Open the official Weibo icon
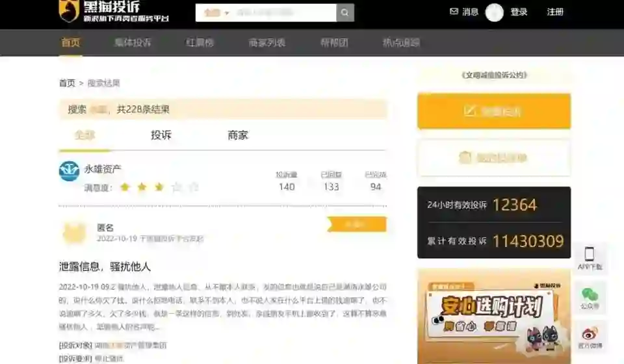Viewport: 624px width, 364px height. [590, 333]
